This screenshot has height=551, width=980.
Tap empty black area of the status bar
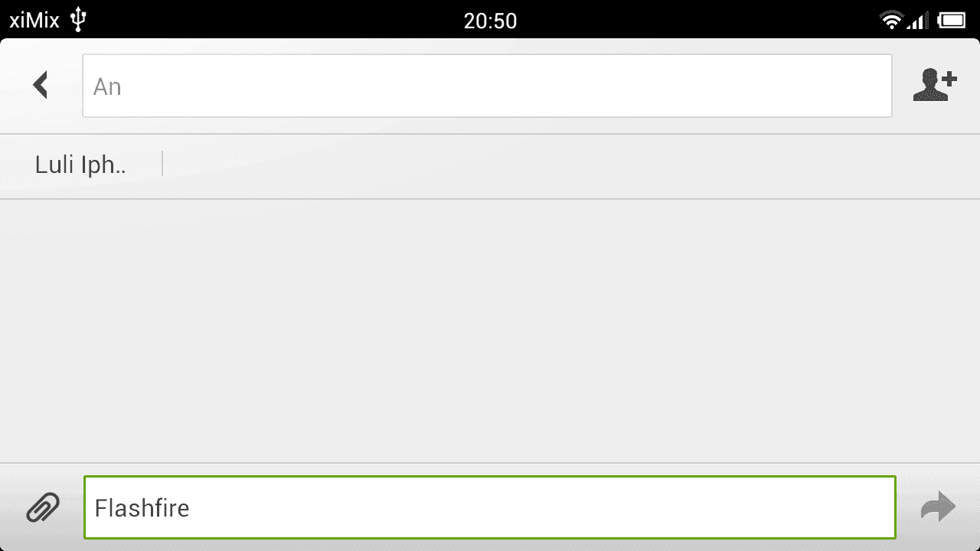coord(674,20)
